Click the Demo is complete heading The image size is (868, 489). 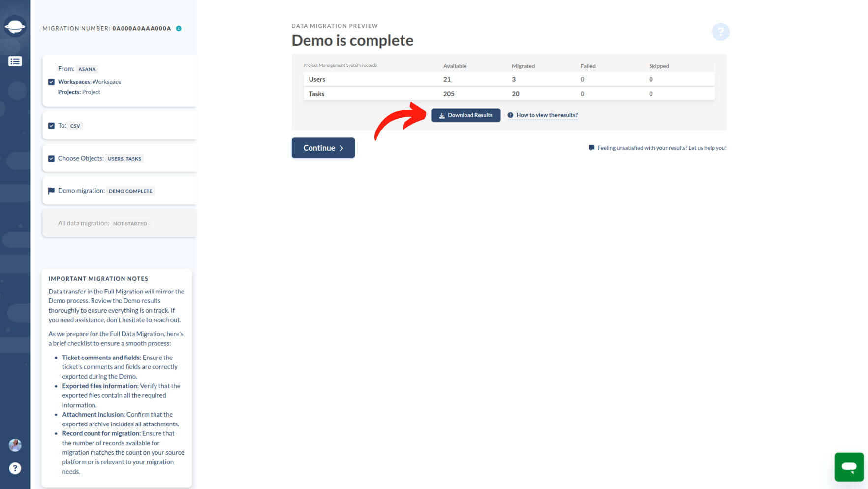(352, 40)
